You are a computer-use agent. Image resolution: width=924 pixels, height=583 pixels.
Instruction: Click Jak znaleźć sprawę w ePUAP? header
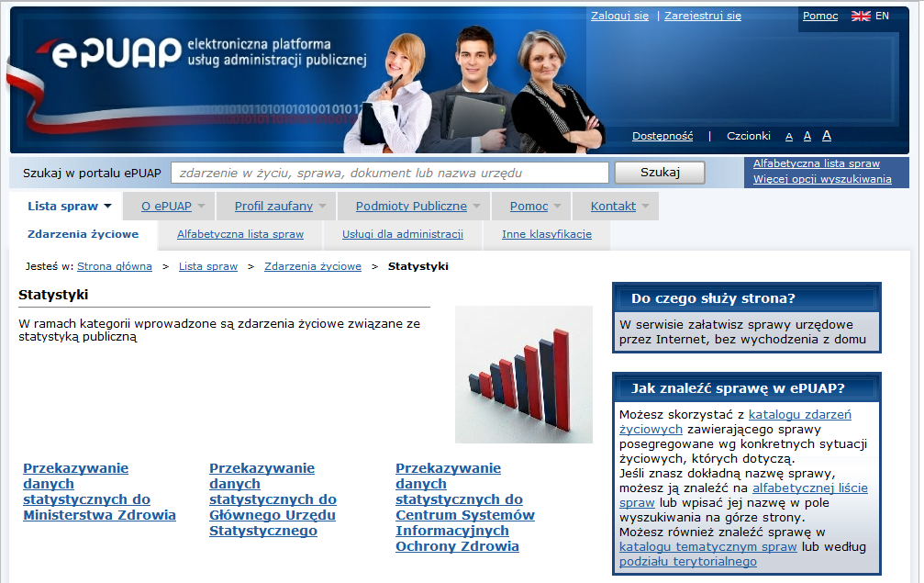[x=746, y=388]
